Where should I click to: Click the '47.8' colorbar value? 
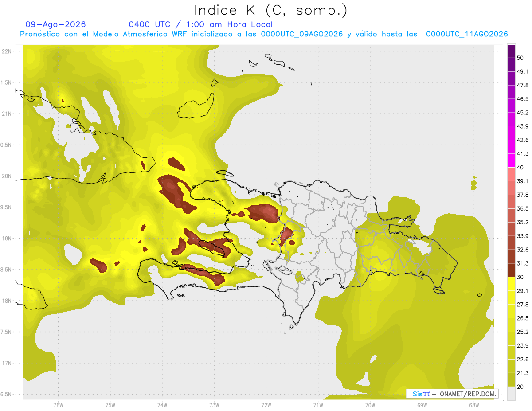click(x=523, y=85)
